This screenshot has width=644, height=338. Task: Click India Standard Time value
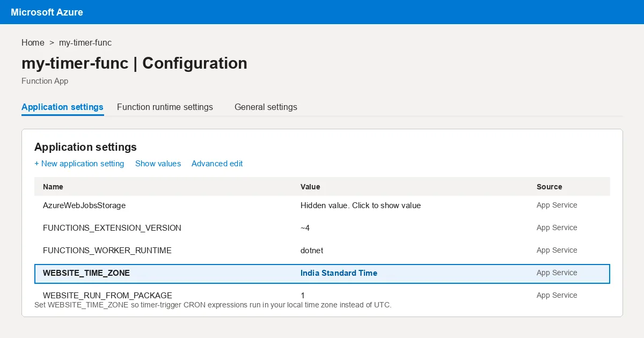coord(339,273)
